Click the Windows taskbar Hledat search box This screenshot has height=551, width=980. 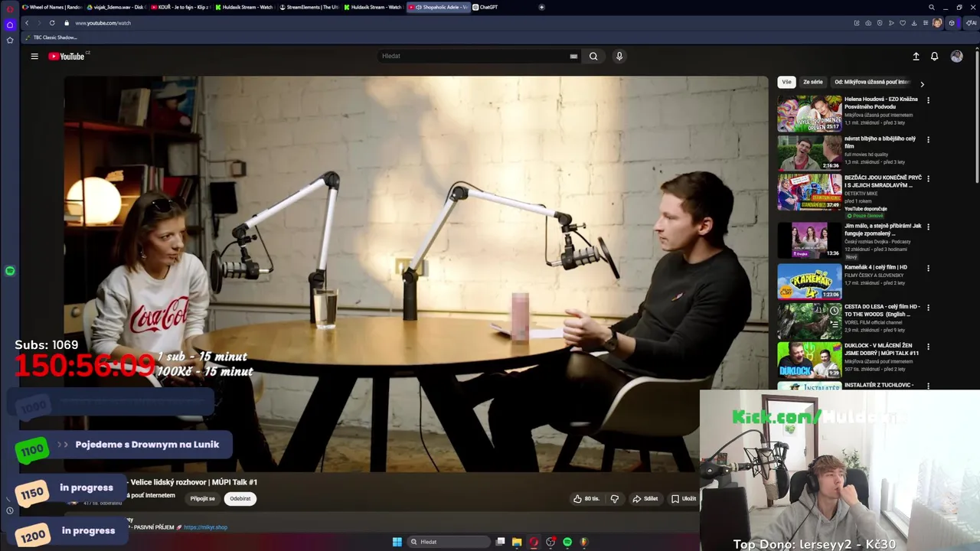tap(448, 542)
